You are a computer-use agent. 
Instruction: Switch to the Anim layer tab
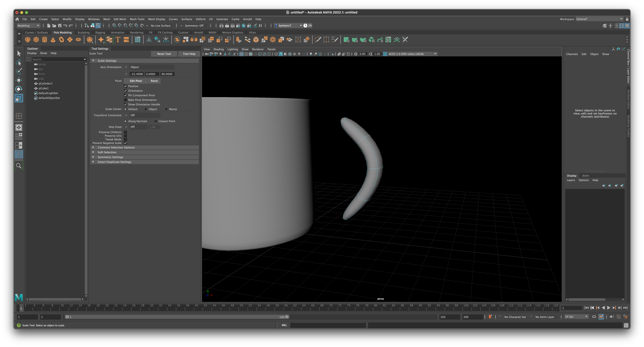[586, 176]
